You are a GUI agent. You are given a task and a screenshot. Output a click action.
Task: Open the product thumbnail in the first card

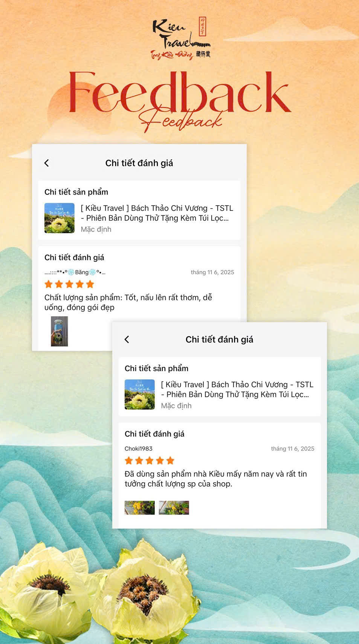coord(60,218)
